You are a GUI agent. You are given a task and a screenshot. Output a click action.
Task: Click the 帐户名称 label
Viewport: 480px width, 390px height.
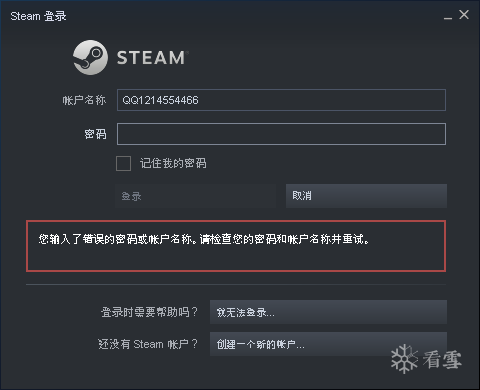coord(84,100)
